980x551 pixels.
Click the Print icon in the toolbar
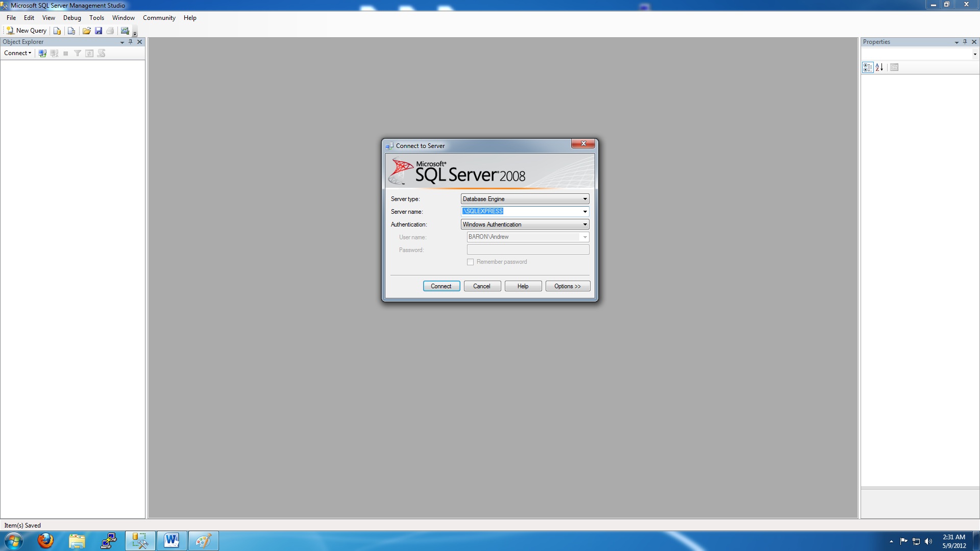pos(110,31)
